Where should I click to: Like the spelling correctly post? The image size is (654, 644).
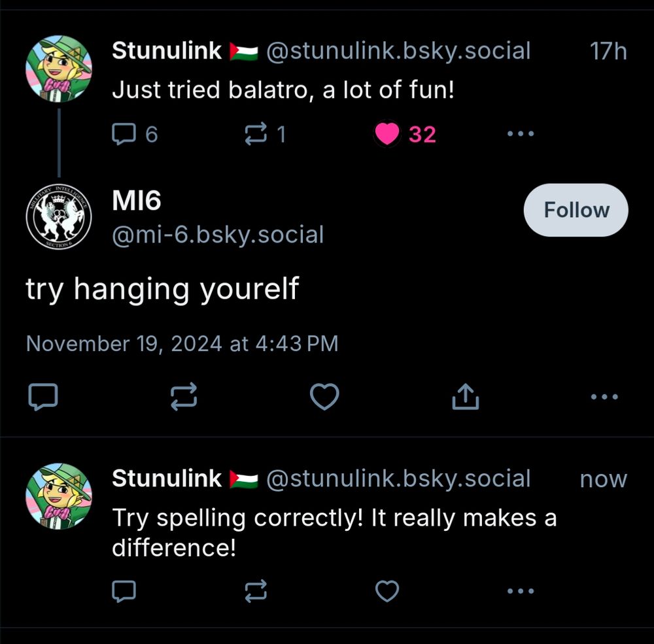[x=387, y=591]
